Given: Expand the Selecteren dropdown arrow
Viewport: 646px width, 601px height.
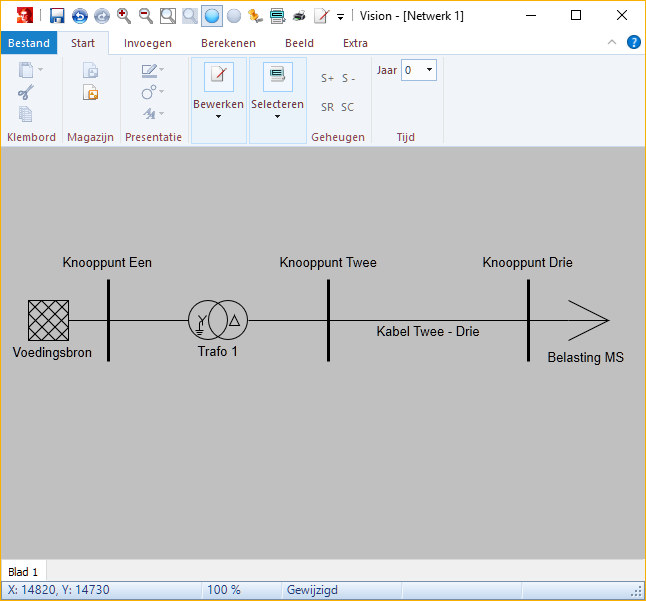Looking at the screenshot, I should tap(277, 117).
